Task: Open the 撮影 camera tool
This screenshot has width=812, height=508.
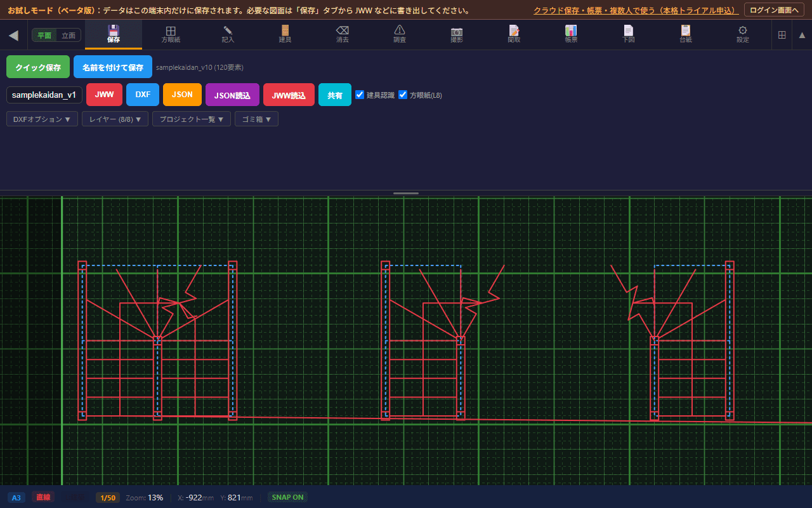Action: pyautogui.click(x=457, y=34)
